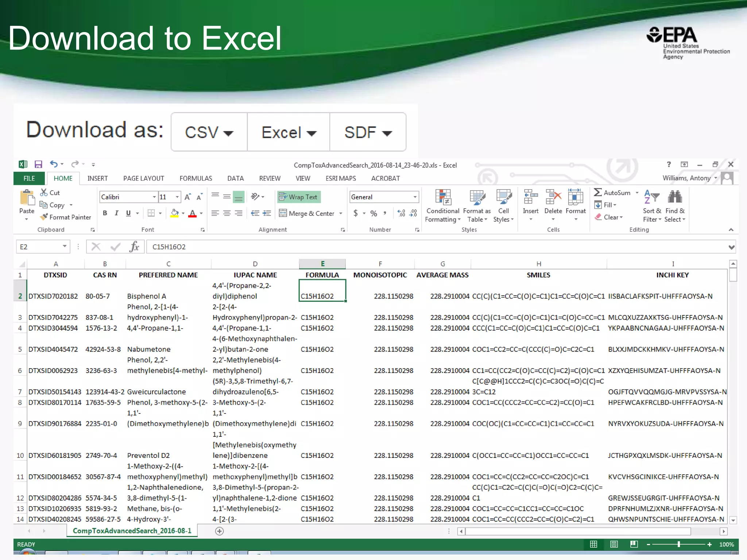Click the Find & Select binoculars icon
Viewport: 747px width, 560px height.
675,197
